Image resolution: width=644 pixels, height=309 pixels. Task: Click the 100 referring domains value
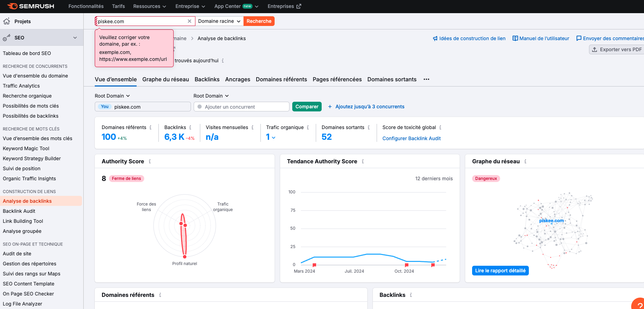109,137
